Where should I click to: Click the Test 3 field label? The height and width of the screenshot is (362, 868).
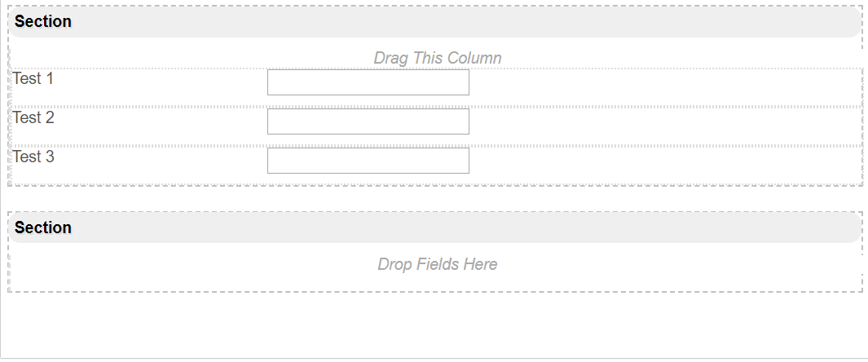click(33, 157)
